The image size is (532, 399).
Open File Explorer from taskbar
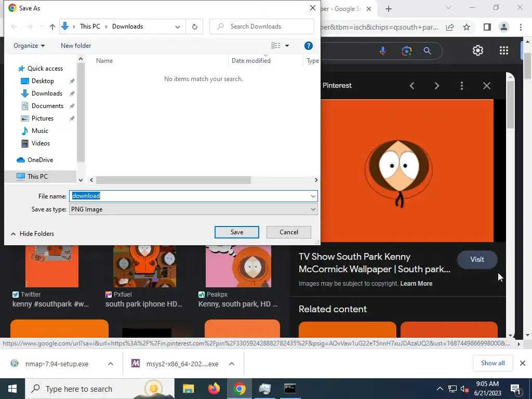188,389
